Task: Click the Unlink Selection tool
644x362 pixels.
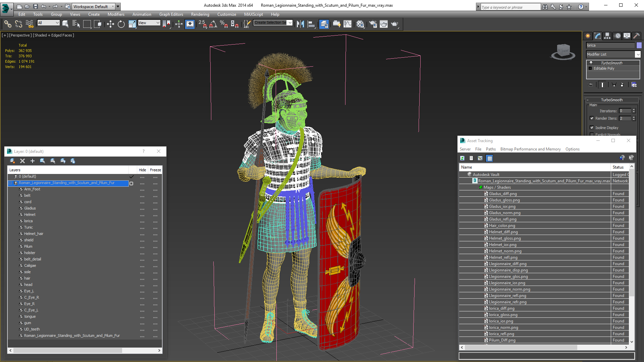Action: click(18, 24)
